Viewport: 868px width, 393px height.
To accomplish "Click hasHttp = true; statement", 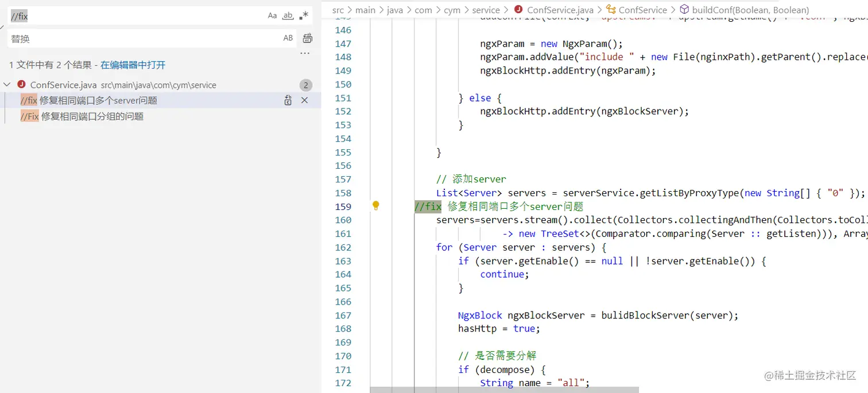I will [x=499, y=329].
